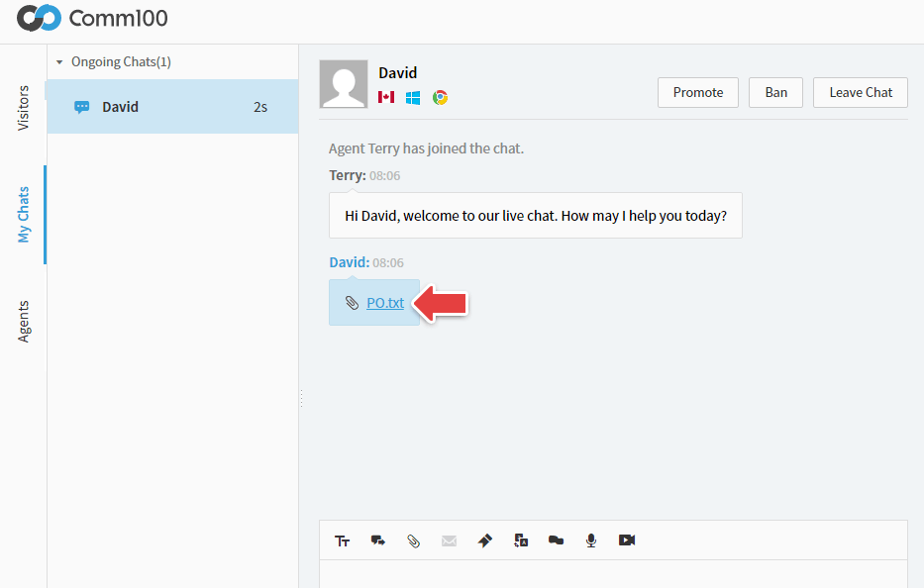The image size is (924, 588).
Task: Open canned messages with the pin icon
Action: [484, 540]
